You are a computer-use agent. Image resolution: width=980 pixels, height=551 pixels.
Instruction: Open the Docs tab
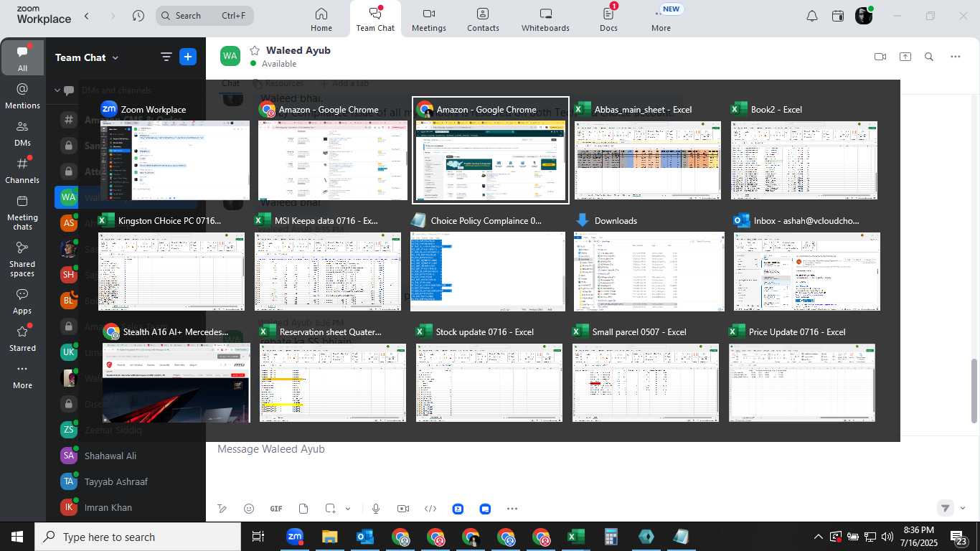click(x=608, y=19)
